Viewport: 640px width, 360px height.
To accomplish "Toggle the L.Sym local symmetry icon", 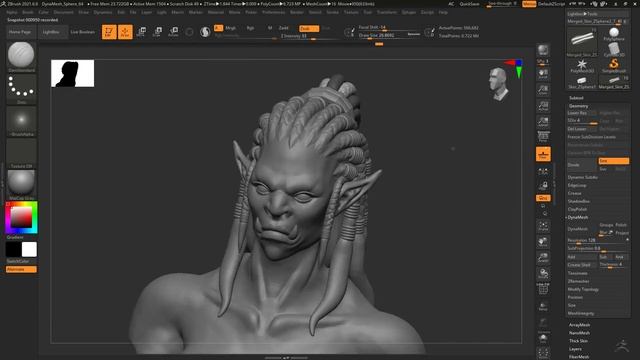I will (543, 172).
